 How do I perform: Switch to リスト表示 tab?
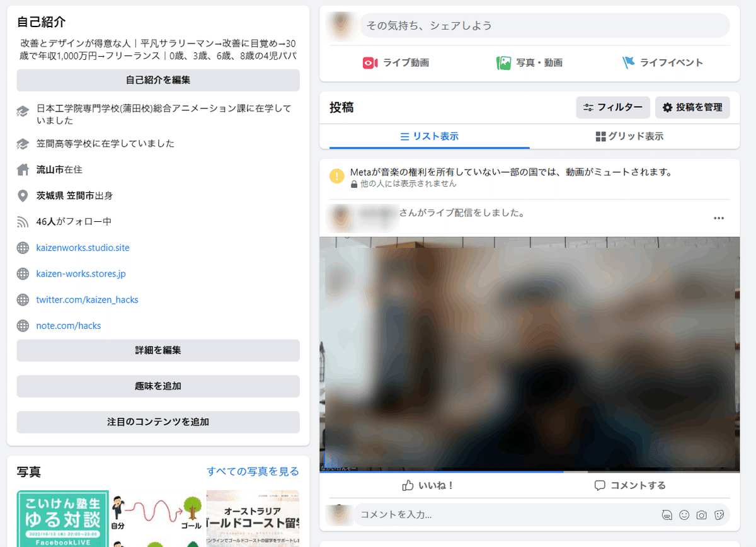tap(430, 136)
